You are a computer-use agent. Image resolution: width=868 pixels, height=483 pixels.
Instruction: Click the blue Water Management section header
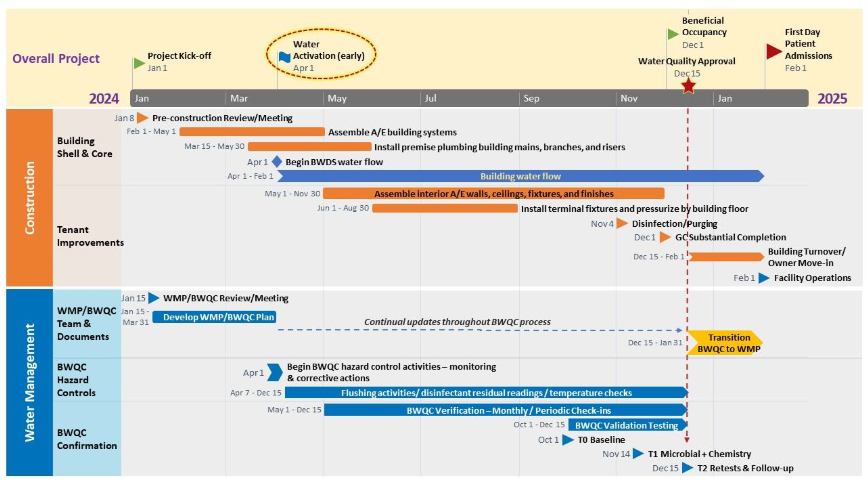click(x=29, y=382)
